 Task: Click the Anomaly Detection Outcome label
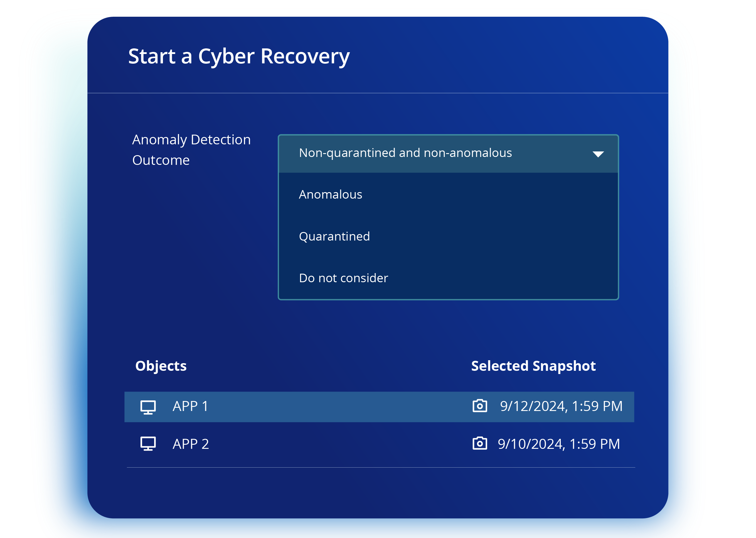click(x=191, y=150)
